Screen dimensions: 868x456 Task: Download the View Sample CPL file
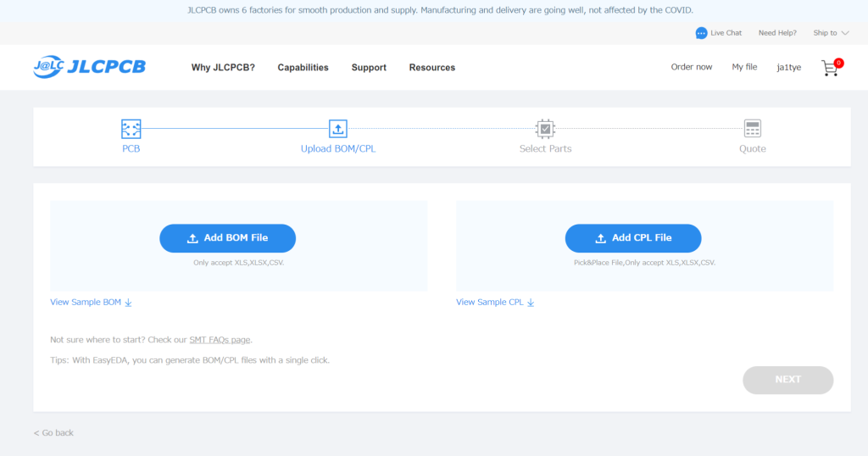click(x=495, y=303)
